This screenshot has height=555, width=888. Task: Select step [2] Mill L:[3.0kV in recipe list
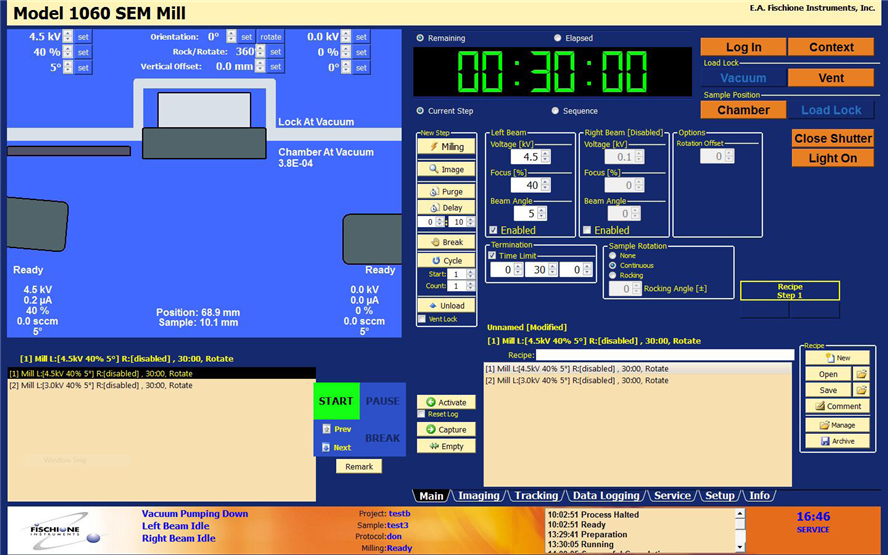click(x=637, y=381)
